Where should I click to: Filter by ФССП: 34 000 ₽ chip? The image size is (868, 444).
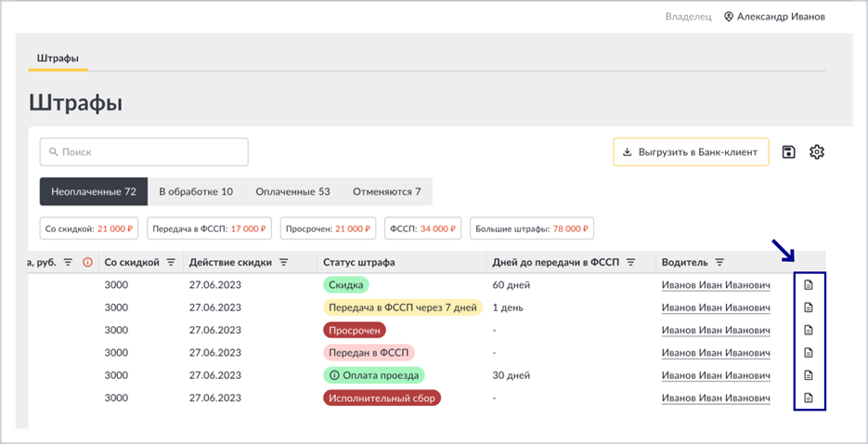[x=423, y=229]
